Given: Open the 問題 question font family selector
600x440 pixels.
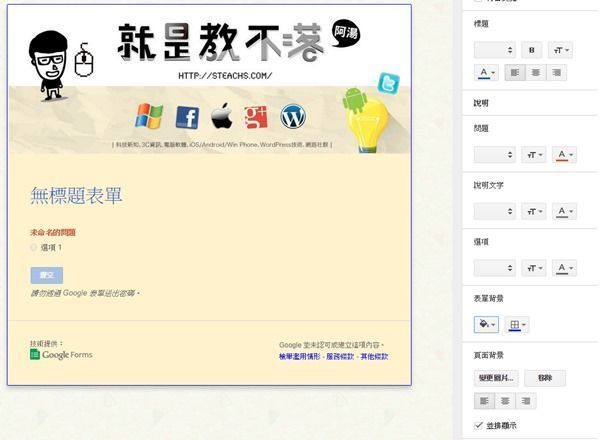Looking at the screenshot, I should point(494,155).
